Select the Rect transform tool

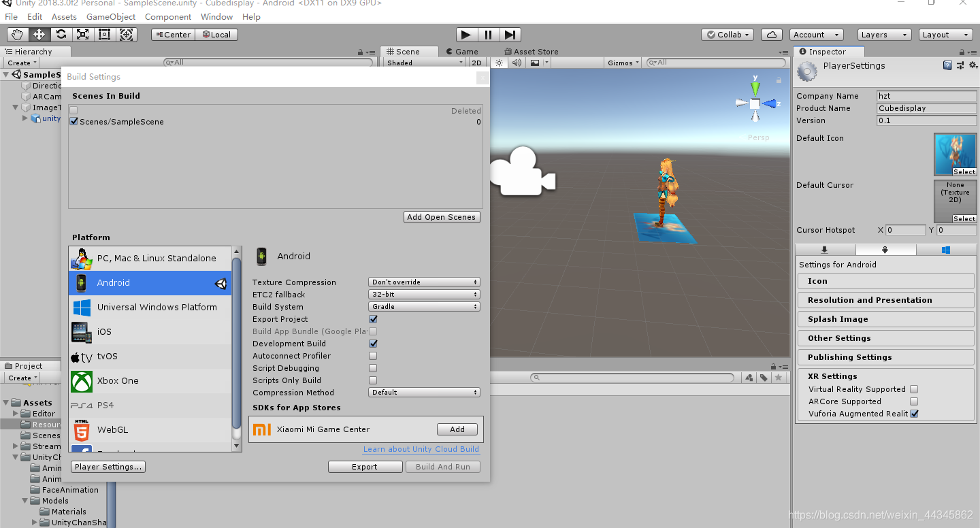coord(104,35)
